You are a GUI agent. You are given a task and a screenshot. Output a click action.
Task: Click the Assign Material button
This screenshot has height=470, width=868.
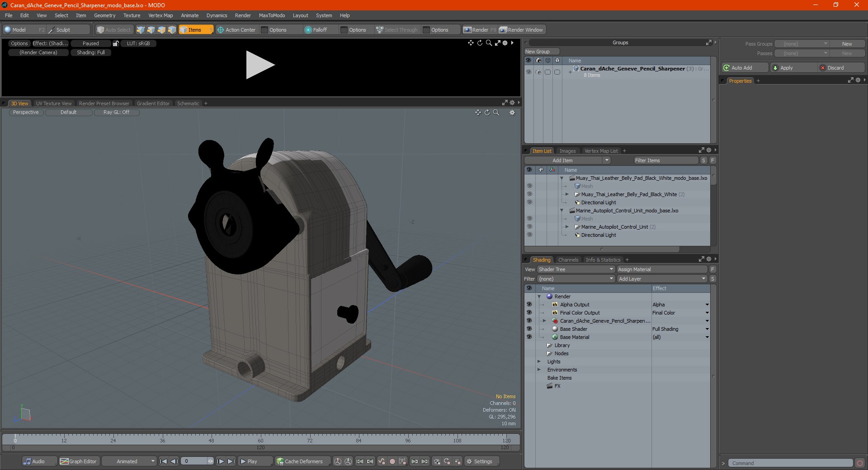[x=662, y=269]
